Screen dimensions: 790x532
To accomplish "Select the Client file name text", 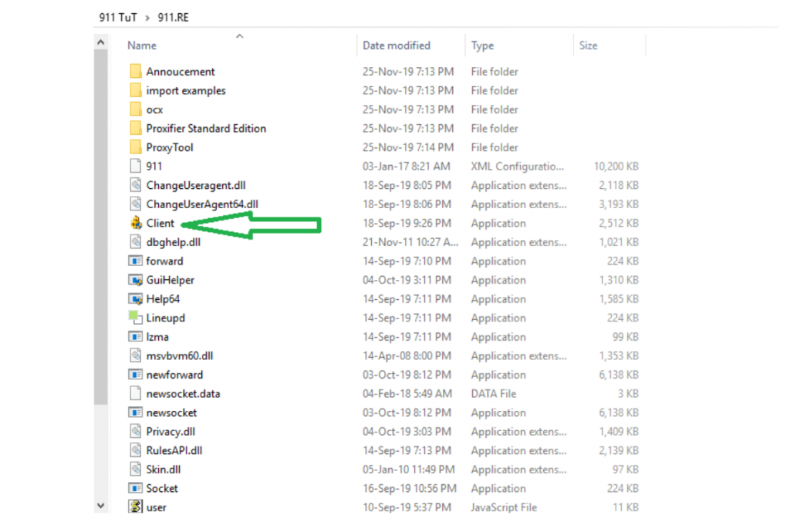I will (x=160, y=223).
